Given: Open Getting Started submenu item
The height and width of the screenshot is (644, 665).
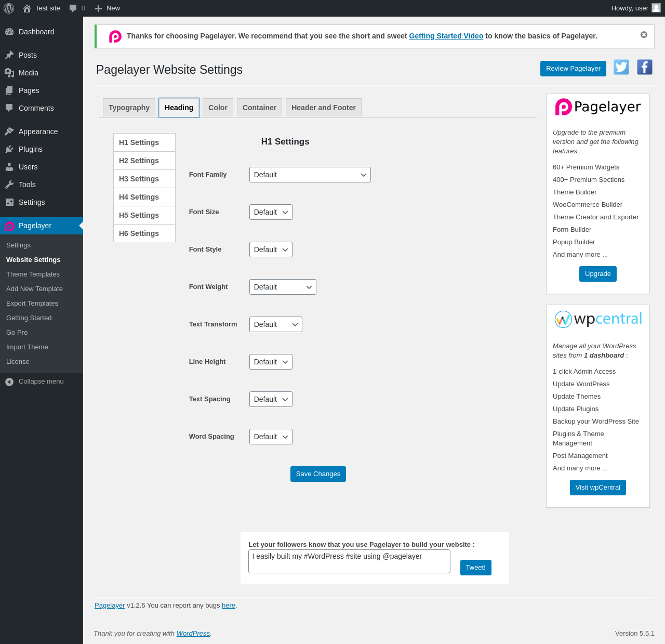Looking at the screenshot, I should pyautogui.click(x=29, y=318).
